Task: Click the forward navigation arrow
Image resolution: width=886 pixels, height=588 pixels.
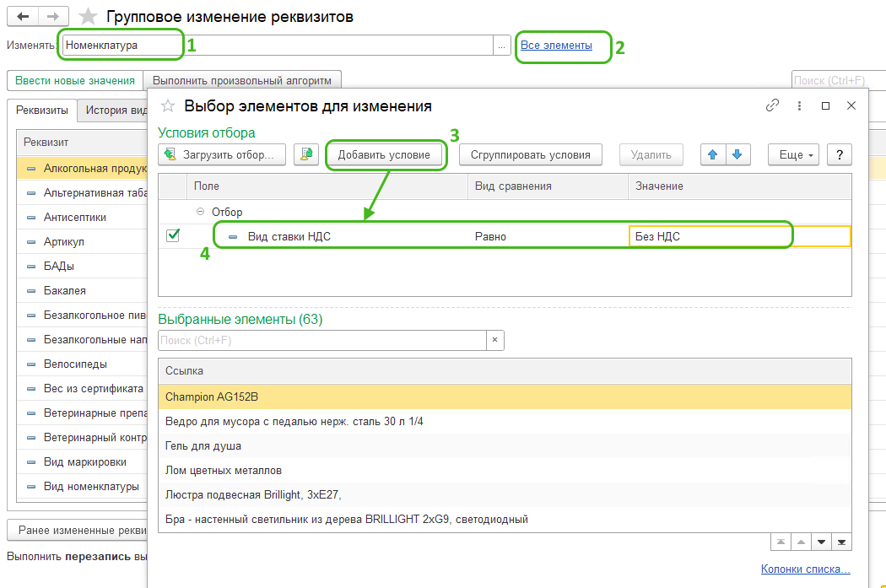Action: click(x=53, y=17)
